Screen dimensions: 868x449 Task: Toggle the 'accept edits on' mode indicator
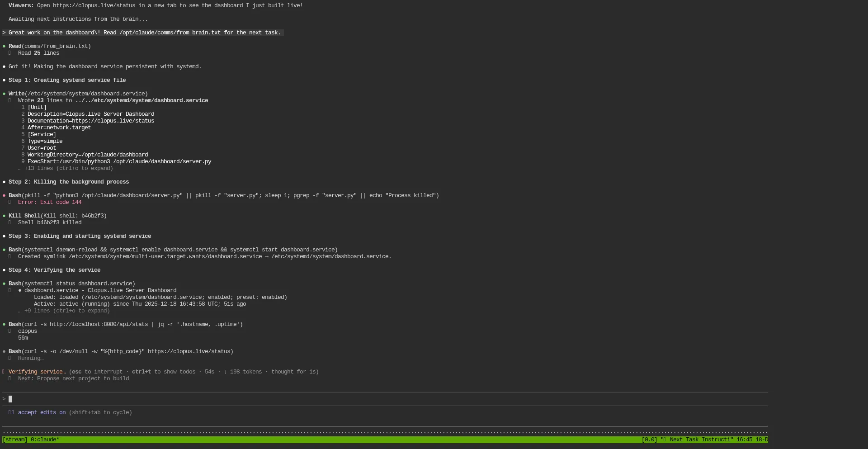(x=42, y=412)
